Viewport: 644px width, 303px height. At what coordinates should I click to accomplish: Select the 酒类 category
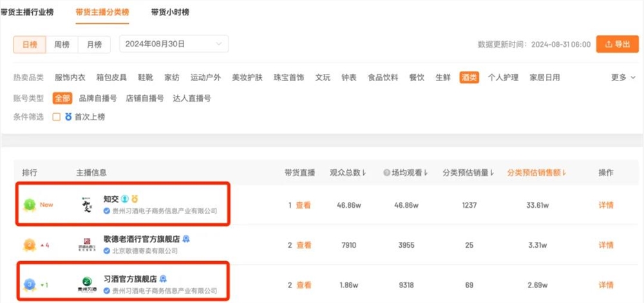(x=469, y=77)
